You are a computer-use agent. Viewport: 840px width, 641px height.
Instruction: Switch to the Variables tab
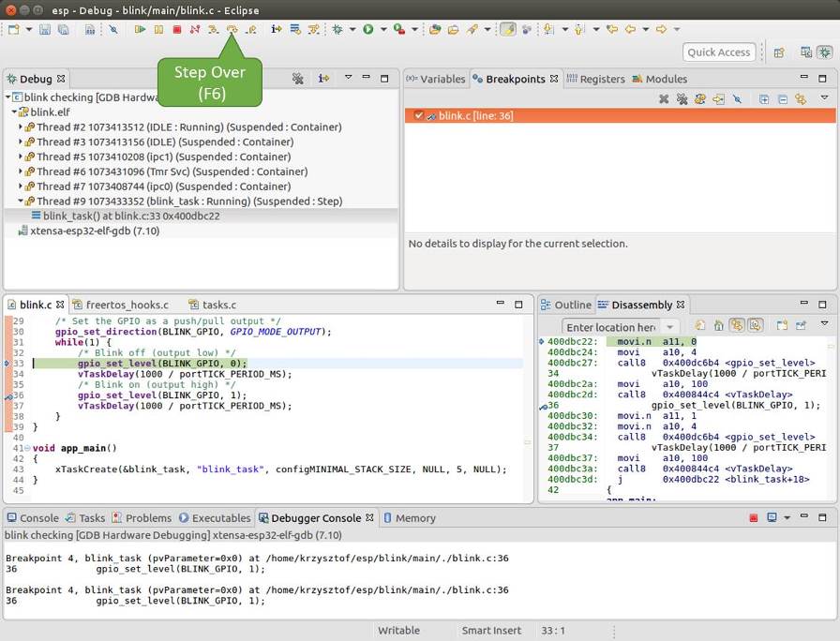[441, 80]
